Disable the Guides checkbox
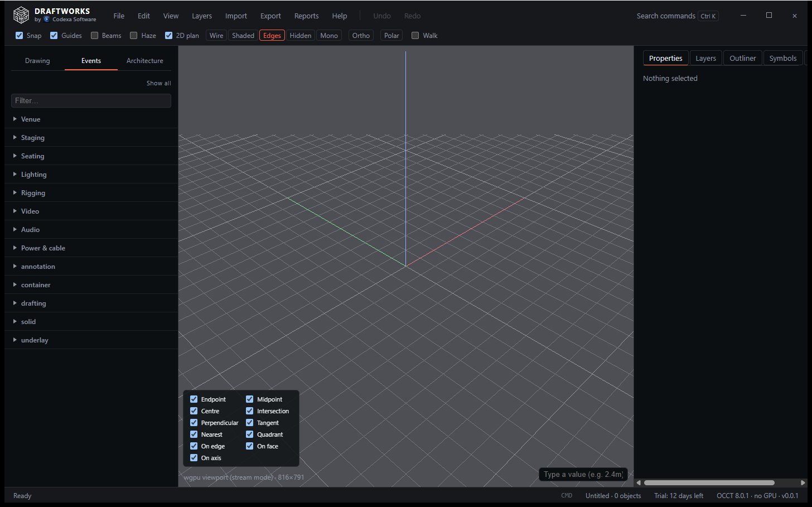 (54, 35)
